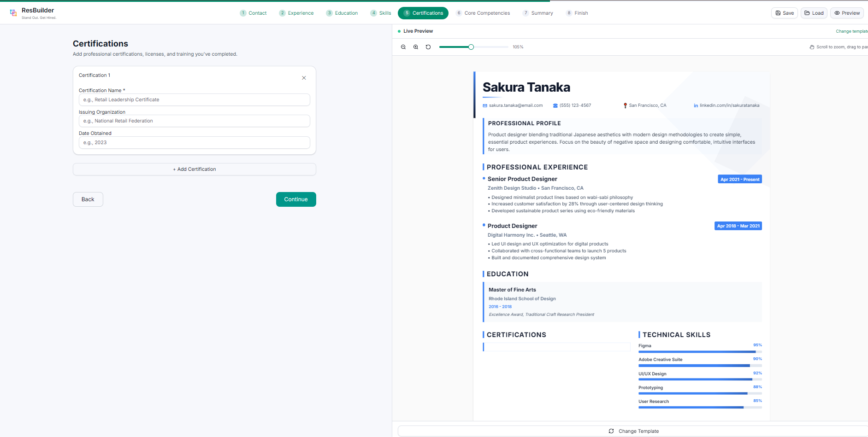Viewport: 868px width, 437px height.
Task: Click the zoom level slider handle
Action: tap(471, 47)
